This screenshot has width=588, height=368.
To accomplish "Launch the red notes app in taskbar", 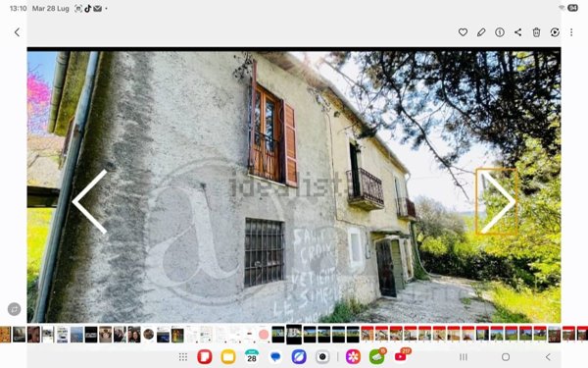I will coord(205,357).
